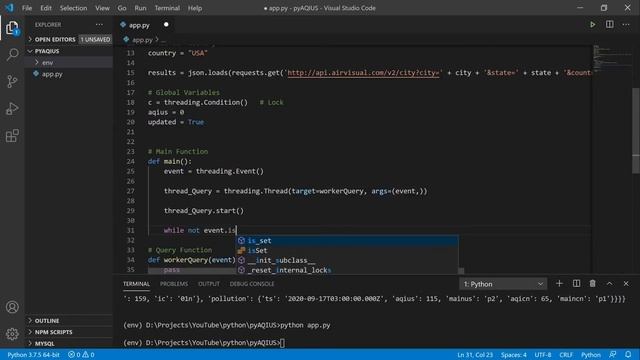Select the Terminal panel tab
The image size is (640, 360).
coord(136,284)
